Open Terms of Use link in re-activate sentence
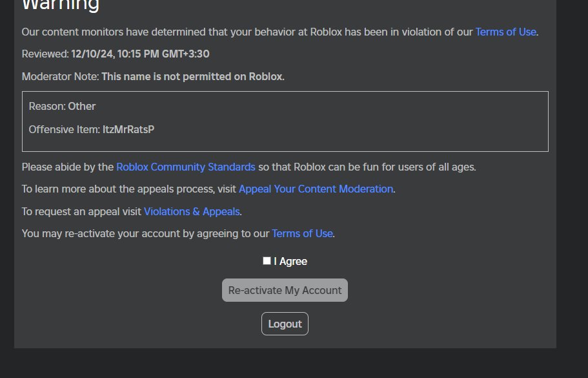The image size is (588, 378). tap(302, 233)
